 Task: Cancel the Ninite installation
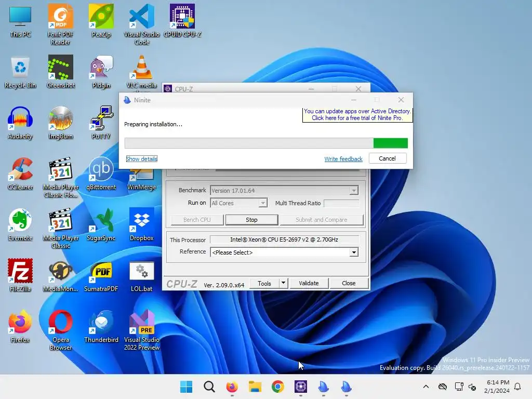click(388, 158)
